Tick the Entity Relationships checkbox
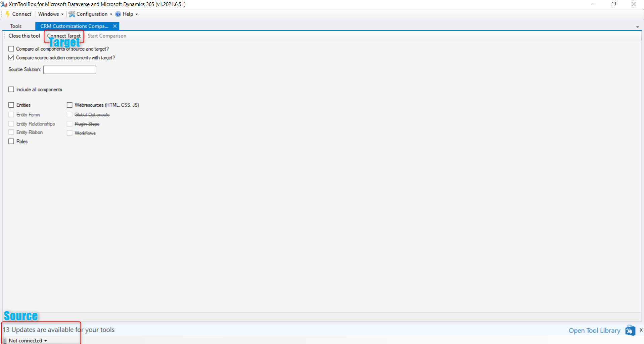This screenshot has height=344, width=644. [x=11, y=124]
